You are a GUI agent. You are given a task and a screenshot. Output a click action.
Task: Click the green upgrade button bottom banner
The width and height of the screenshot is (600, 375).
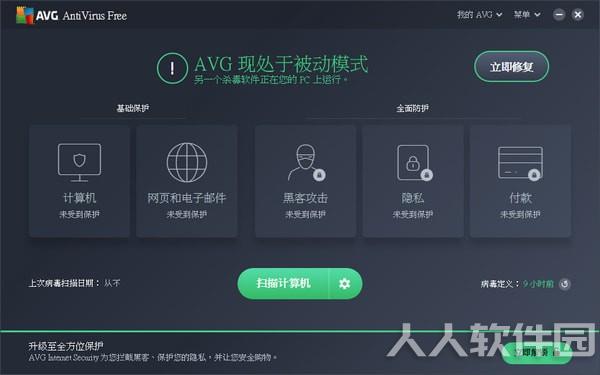coord(537,353)
